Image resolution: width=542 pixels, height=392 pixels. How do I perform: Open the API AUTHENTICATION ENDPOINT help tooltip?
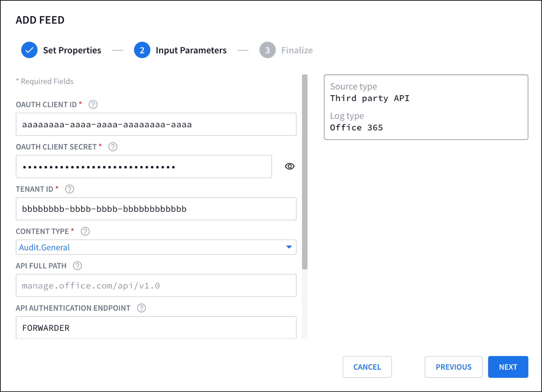point(141,308)
